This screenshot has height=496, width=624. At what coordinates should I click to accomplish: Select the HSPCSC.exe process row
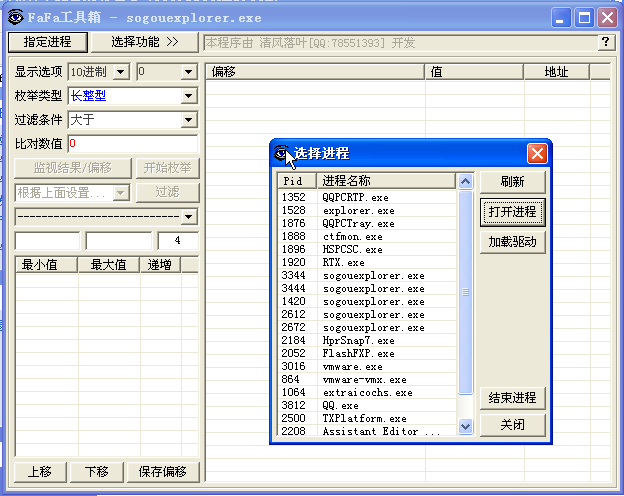coord(367,249)
